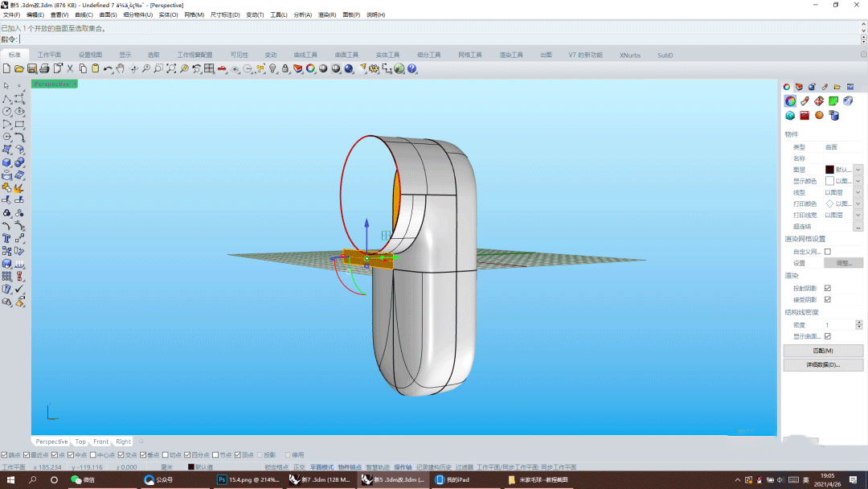
Task: Switch to the 曲面工具 toolbar tab
Action: (x=346, y=55)
